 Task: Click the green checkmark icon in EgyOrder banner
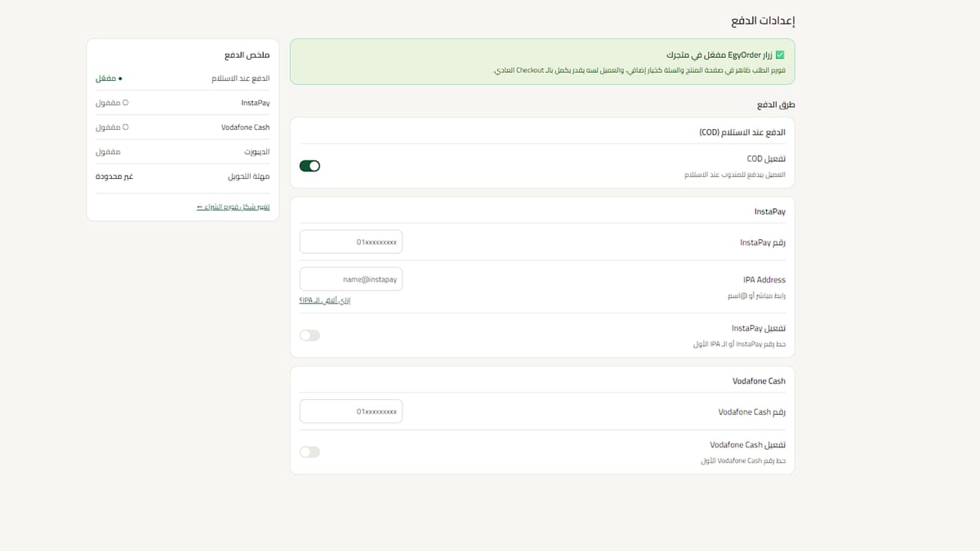pyautogui.click(x=780, y=55)
